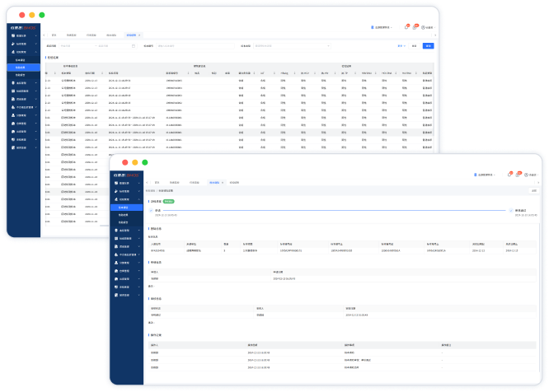Screen dimensions: 549x392
Task: Click the first date input field in the filter bar
Action: pyautogui.click(x=73, y=46)
